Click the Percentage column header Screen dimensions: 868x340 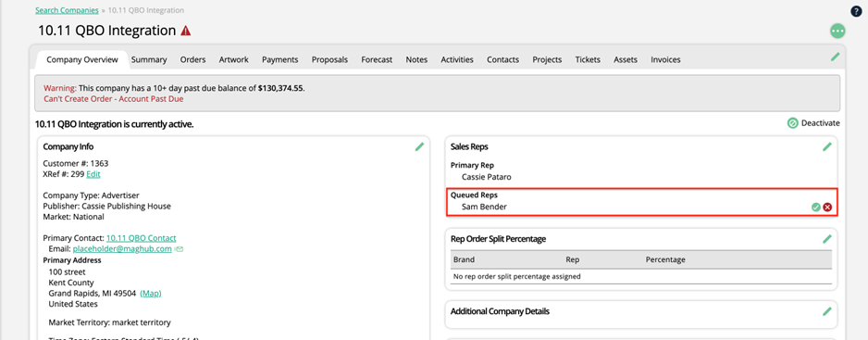tap(665, 259)
